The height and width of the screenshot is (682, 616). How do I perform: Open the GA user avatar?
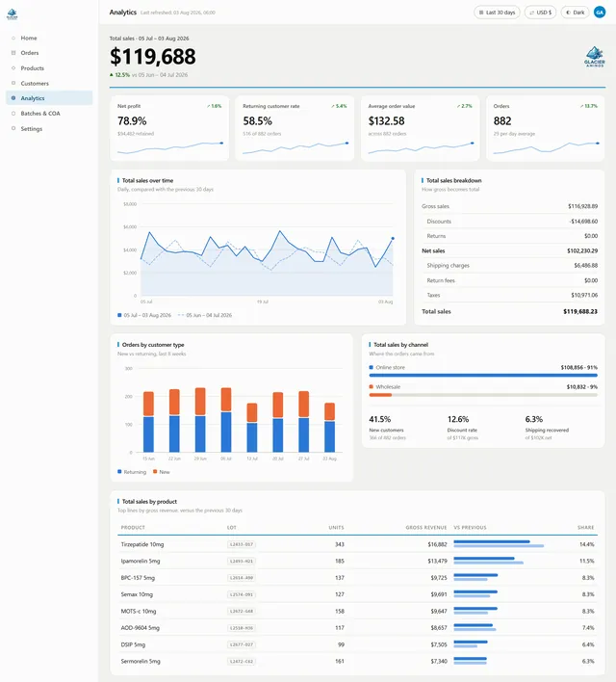600,13
